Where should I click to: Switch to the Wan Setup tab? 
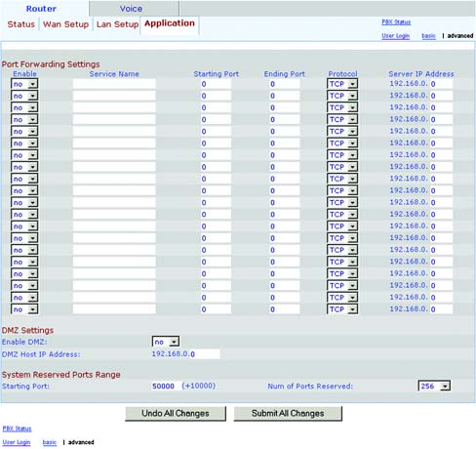tap(65, 24)
